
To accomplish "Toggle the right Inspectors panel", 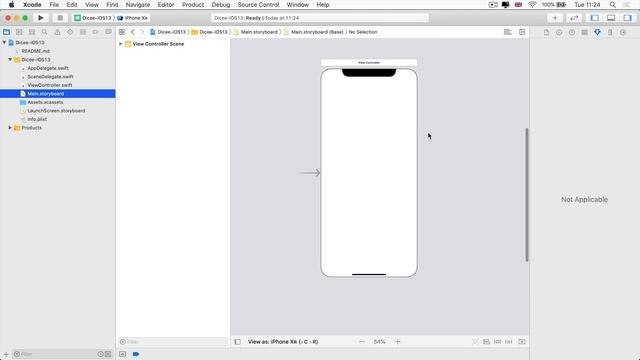I will click(x=627, y=18).
